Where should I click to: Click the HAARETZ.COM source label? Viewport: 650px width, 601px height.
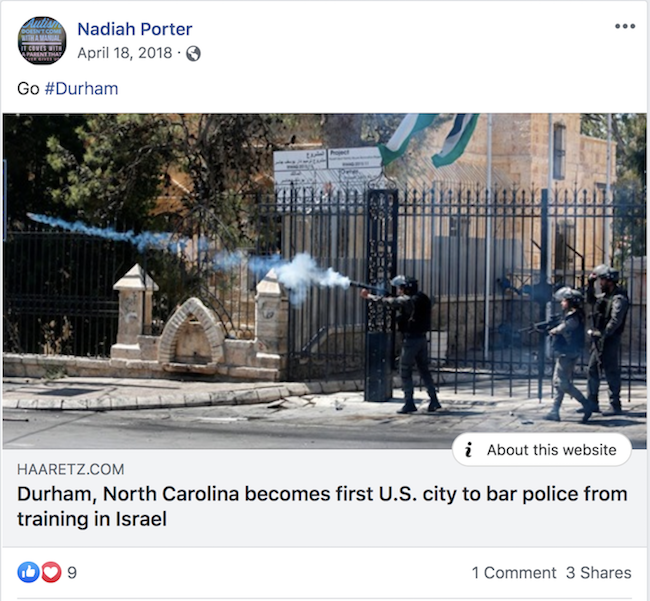tap(70, 469)
